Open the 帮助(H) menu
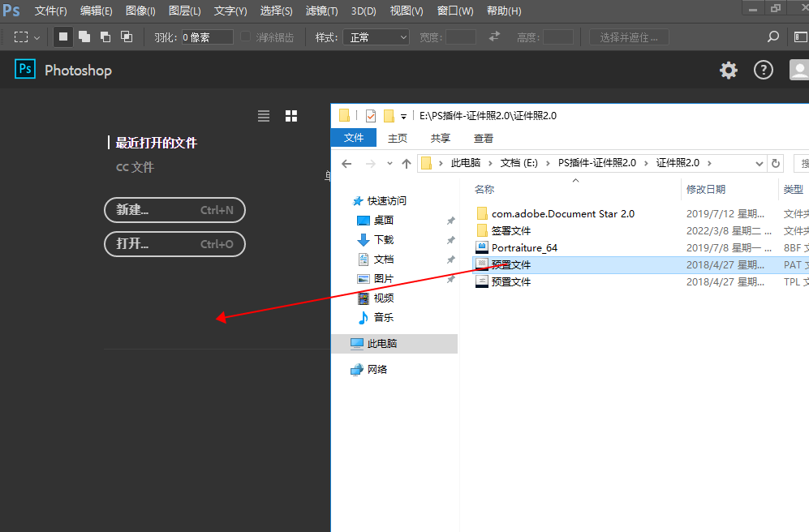 coord(504,11)
